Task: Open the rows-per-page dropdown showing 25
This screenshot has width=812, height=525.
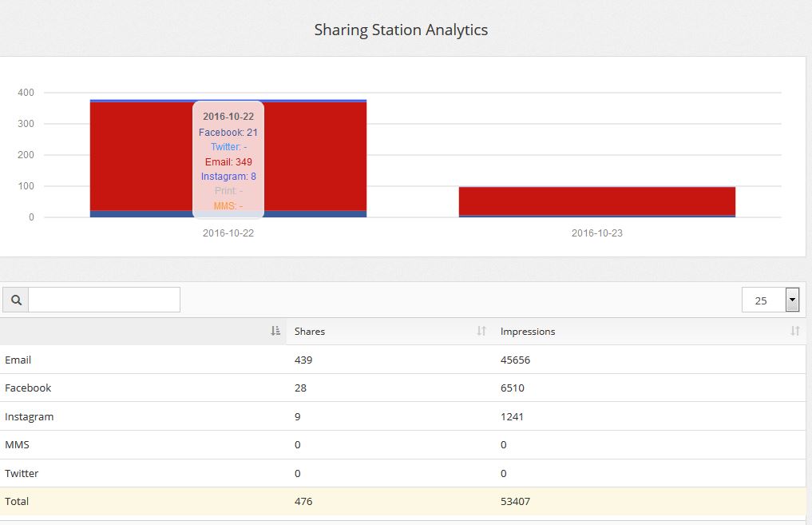Action: click(770, 300)
